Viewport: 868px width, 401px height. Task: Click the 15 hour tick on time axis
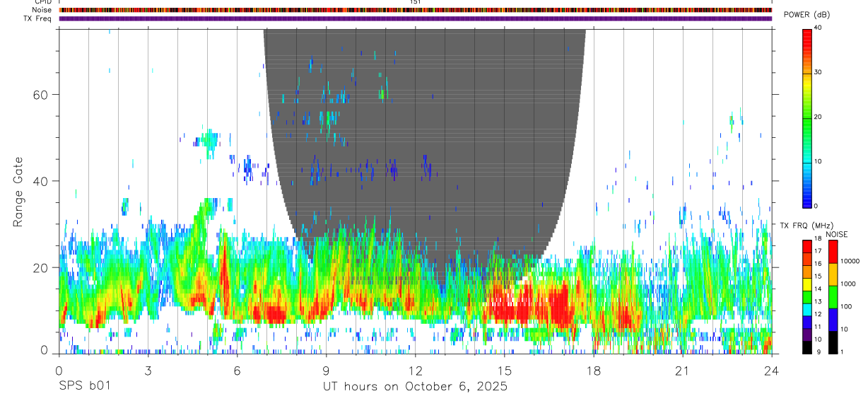coord(504,371)
